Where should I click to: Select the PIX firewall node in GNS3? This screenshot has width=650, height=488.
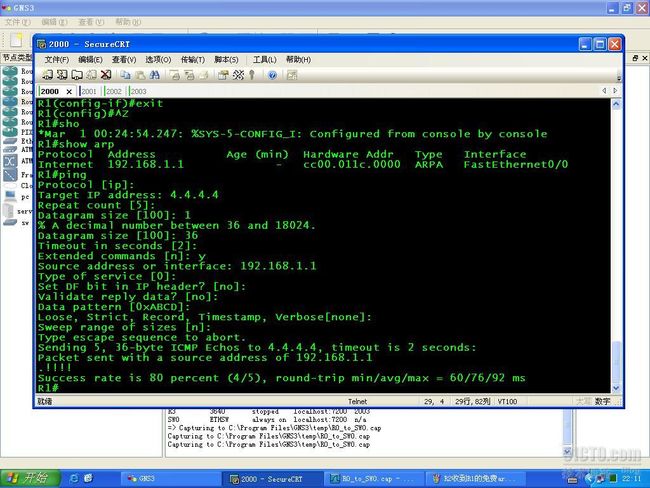(x=10, y=132)
